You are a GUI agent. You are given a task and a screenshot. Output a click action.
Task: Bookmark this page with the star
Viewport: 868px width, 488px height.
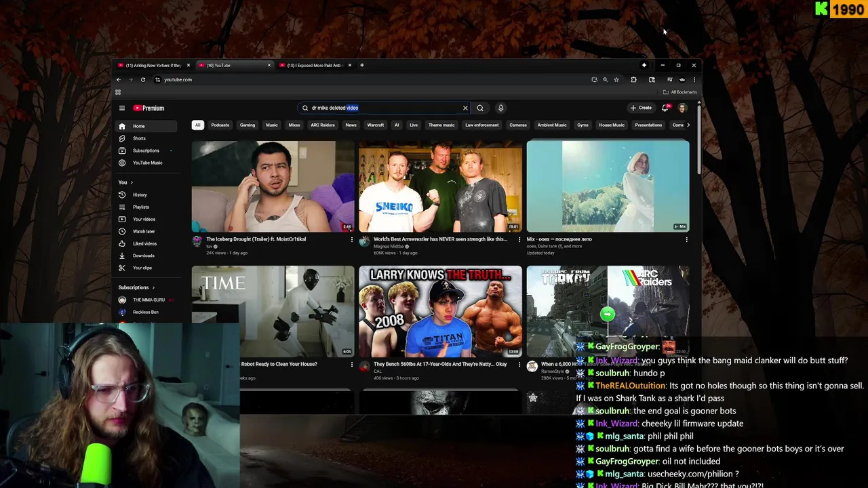coord(616,79)
